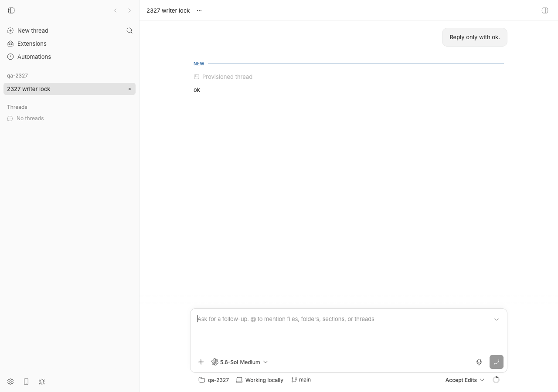Viewport: 558px width, 392px height.
Task: Click the "Reply only with ok." message bubble
Action: [x=475, y=37]
